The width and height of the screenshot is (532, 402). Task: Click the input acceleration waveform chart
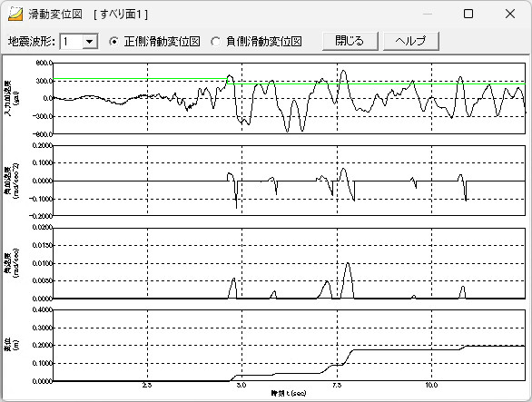pyautogui.click(x=289, y=98)
